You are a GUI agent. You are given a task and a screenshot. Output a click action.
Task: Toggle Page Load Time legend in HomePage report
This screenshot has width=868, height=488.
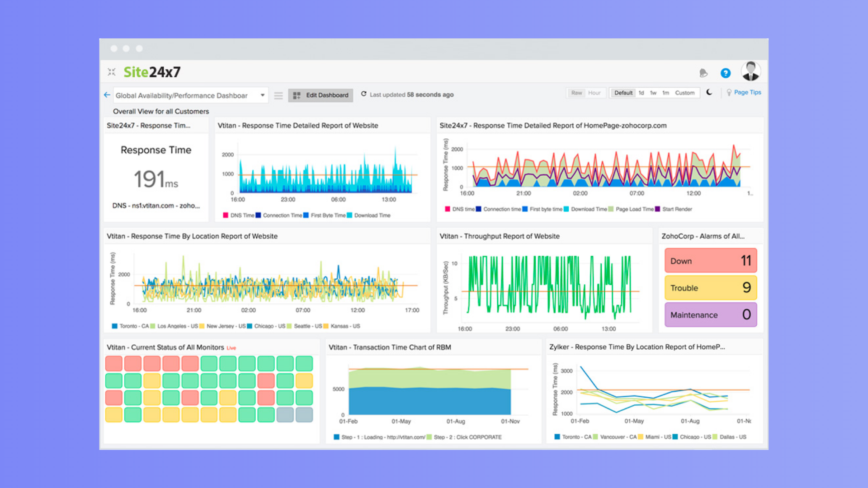(631, 209)
